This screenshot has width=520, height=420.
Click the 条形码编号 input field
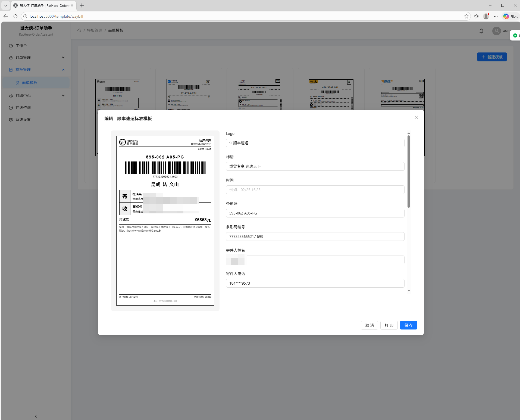pos(315,237)
